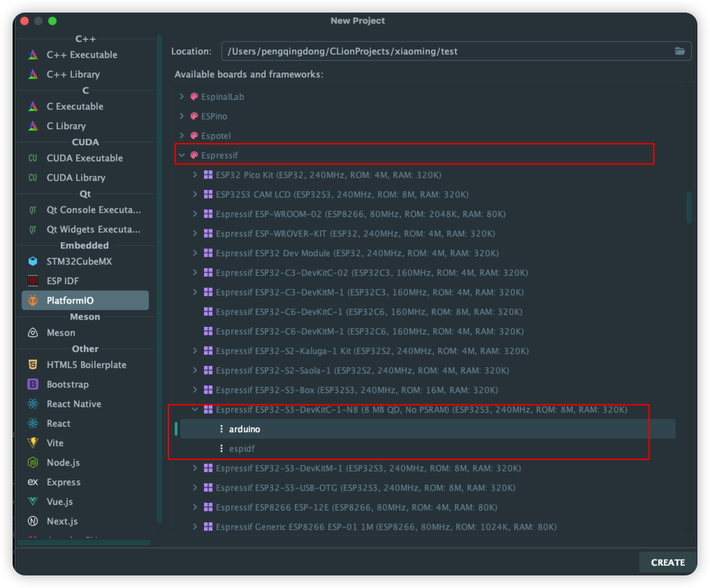Click the Node.js icon in sidebar

click(33, 462)
